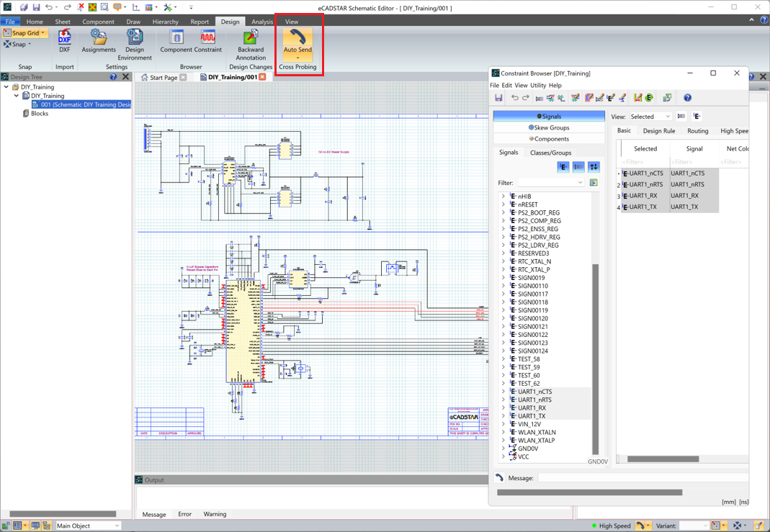Click Undo in the quick access toolbar
This screenshot has height=532, width=770.
(x=48, y=7)
